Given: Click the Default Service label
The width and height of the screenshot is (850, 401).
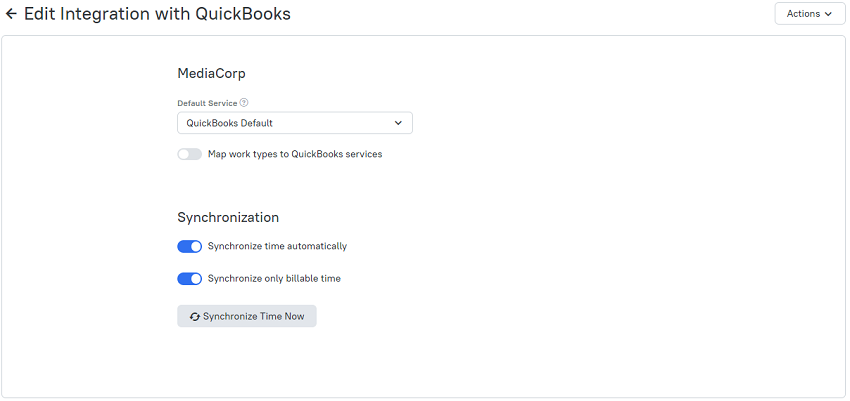Looking at the screenshot, I should 207,103.
